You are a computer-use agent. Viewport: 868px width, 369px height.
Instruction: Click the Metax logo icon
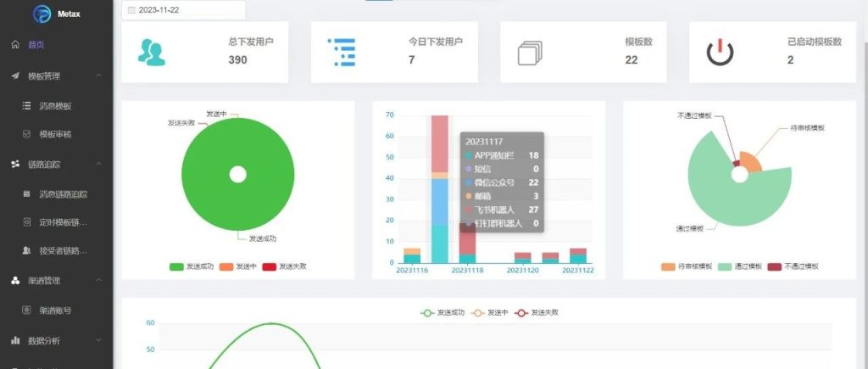coord(42,14)
